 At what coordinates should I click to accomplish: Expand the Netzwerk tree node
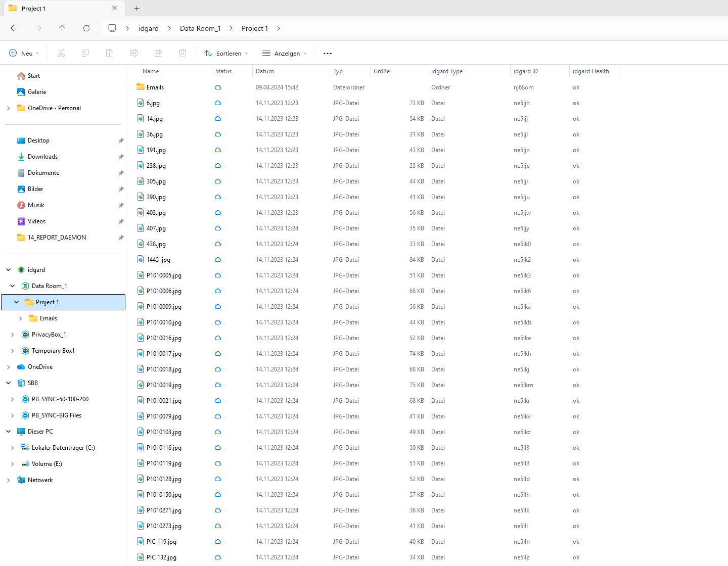[9, 480]
